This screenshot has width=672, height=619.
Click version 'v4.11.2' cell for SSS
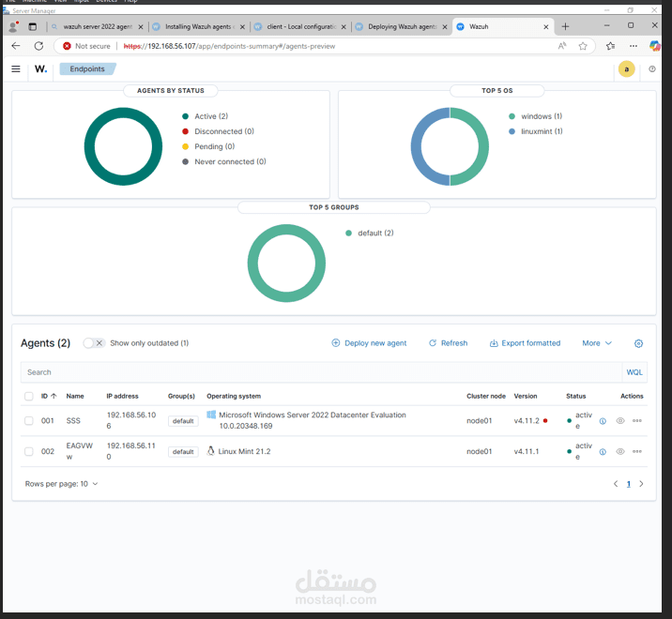coord(527,421)
